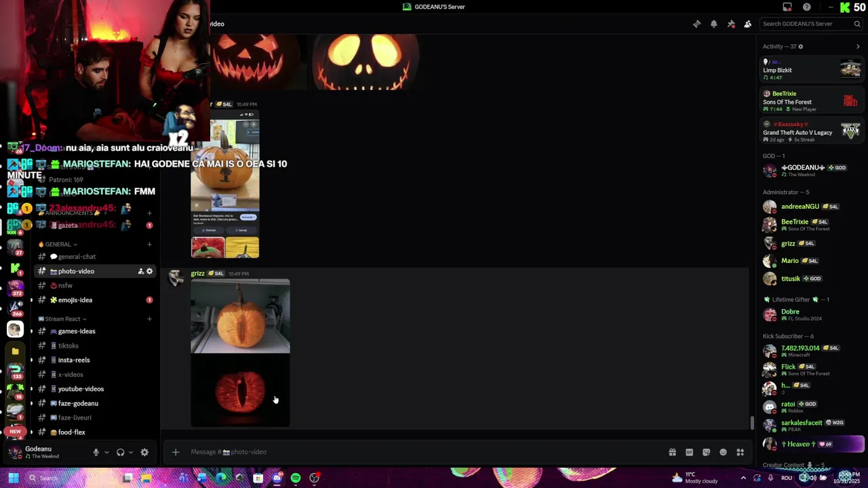This screenshot has width=868, height=488.
Task: Open headphones output options dropdown
Action: tap(131, 452)
